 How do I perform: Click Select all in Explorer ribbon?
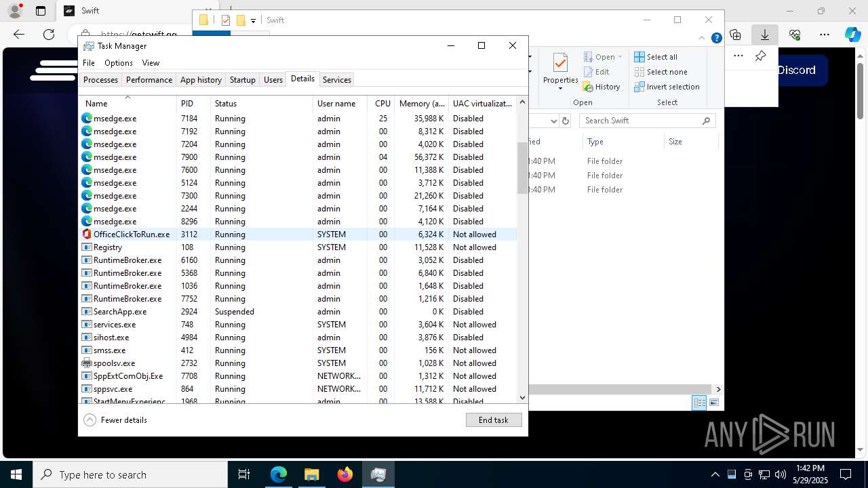656,57
